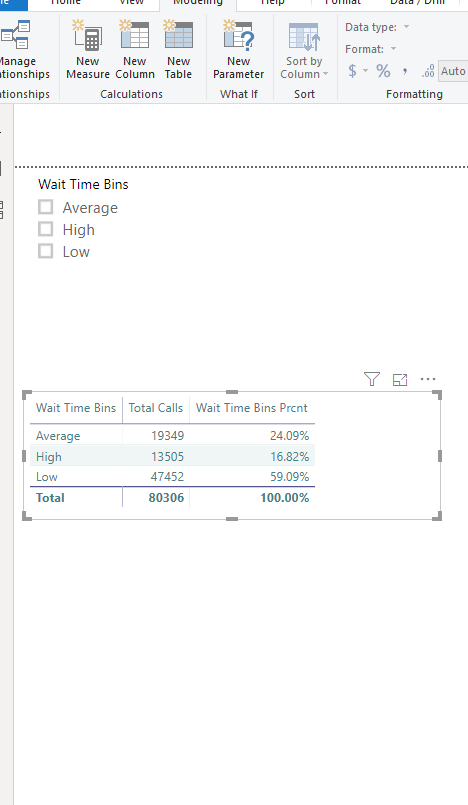
Task: Open More options ellipsis on visual
Action: (428, 379)
